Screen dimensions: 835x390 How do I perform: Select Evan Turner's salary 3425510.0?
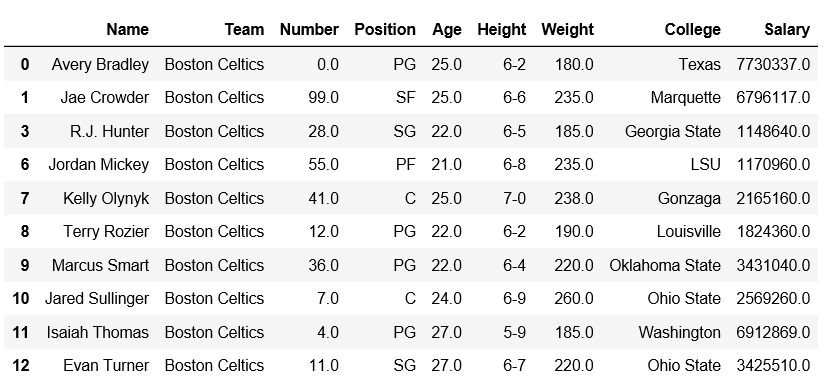coord(773,365)
